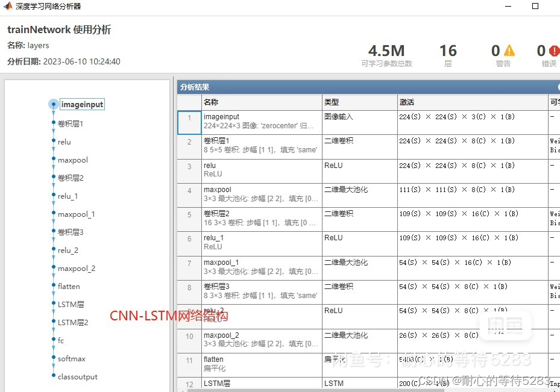Click activation cell 54(S) × 54(S) × 16(C)
Viewport: 560px width, 392px height.
[x=473, y=268]
